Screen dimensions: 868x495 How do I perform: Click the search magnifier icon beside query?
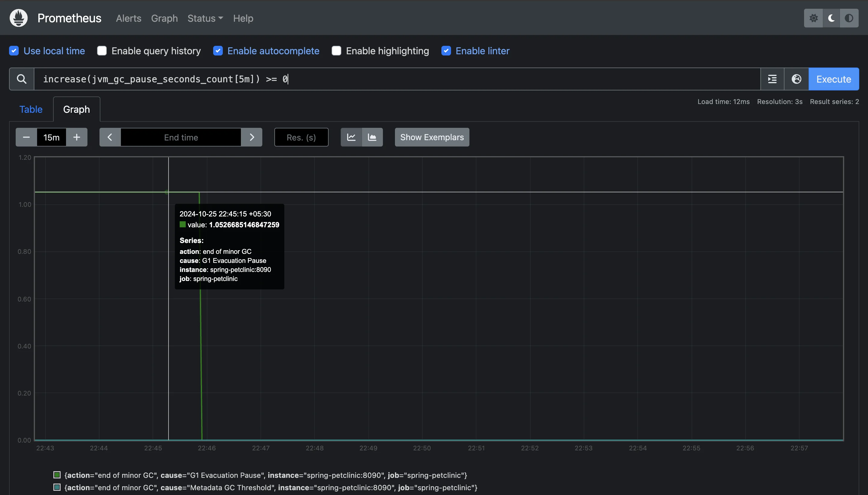pos(22,79)
